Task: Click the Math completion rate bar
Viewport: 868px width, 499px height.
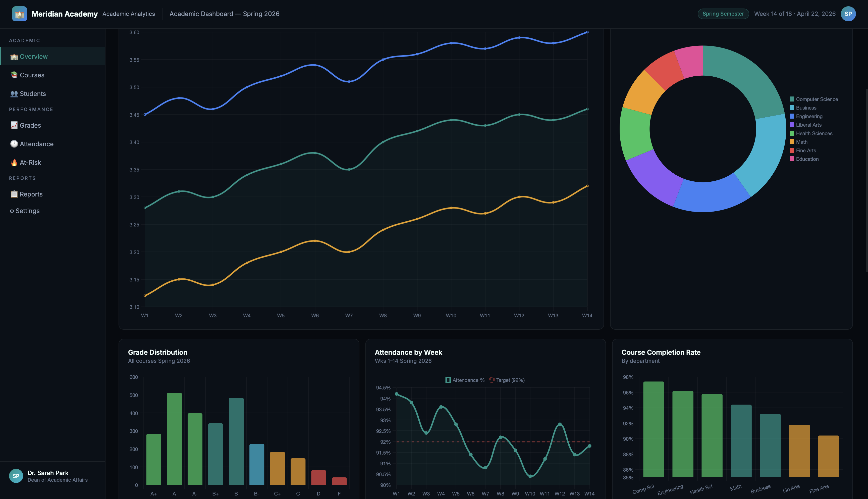Action: point(741,441)
